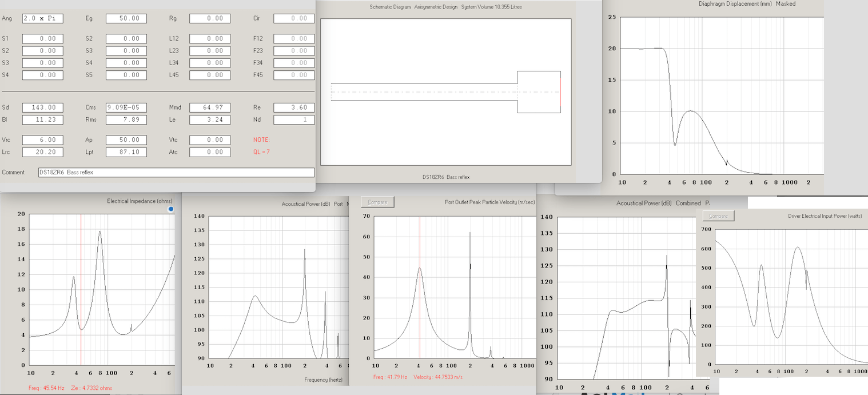Select the Sd field showing 143.00
868x395 pixels.
click(42, 107)
